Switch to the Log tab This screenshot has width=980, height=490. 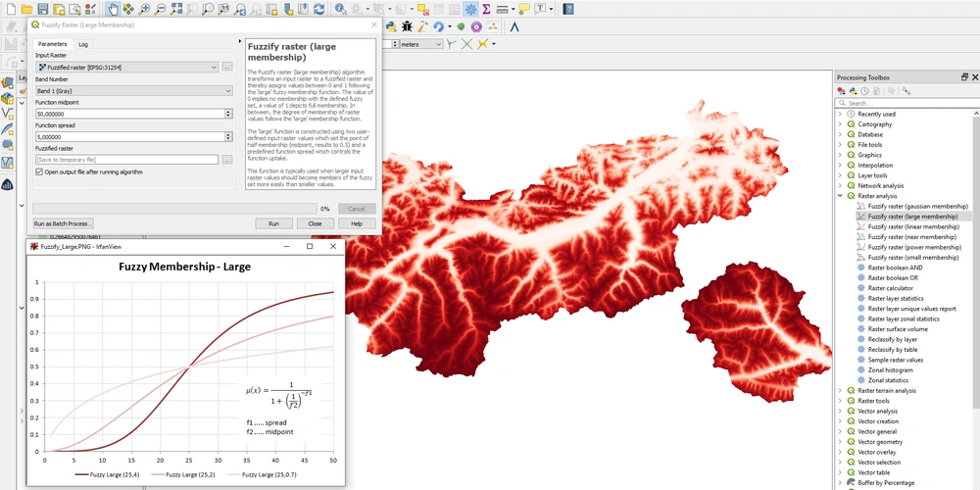(83, 44)
